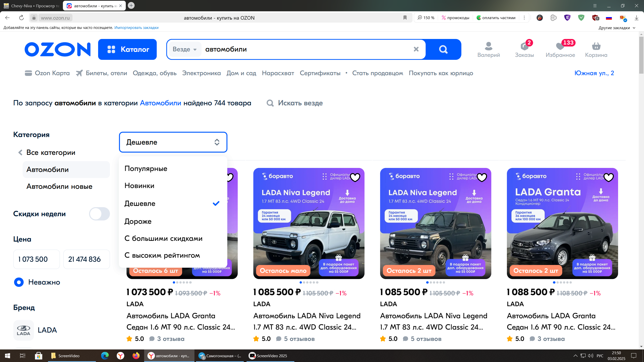Open the Валерий profile icon
Screen dimensions: 644x362
tap(489, 50)
